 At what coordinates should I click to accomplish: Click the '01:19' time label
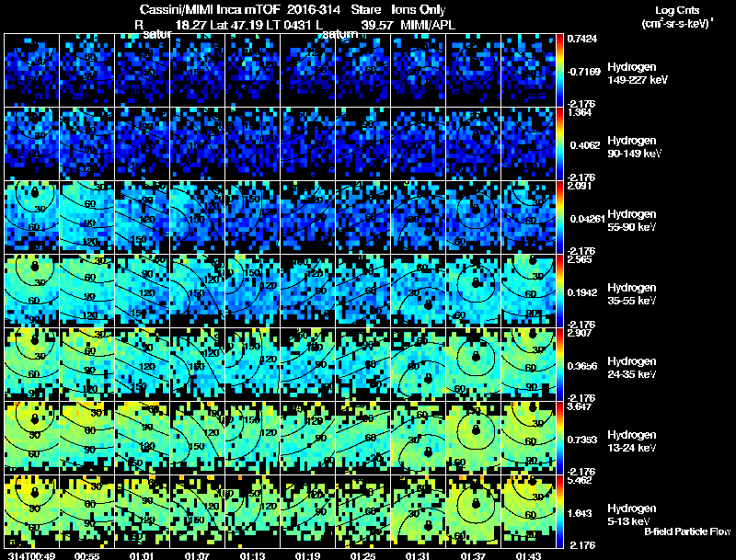(x=307, y=555)
